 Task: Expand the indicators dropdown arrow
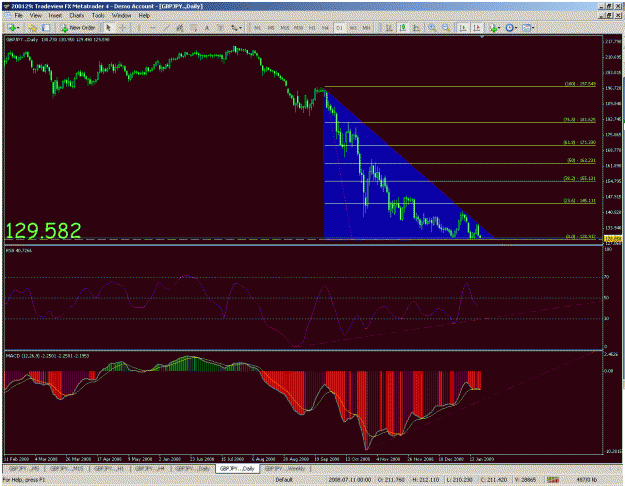point(499,28)
